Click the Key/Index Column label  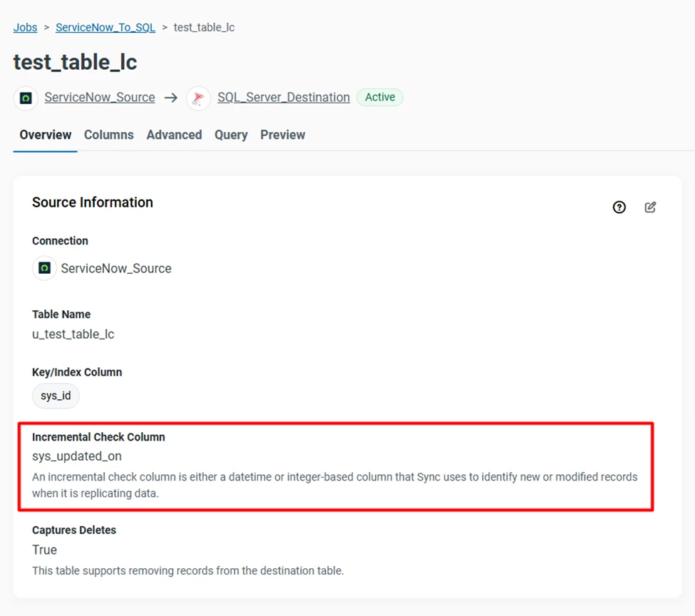pyautogui.click(x=77, y=372)
